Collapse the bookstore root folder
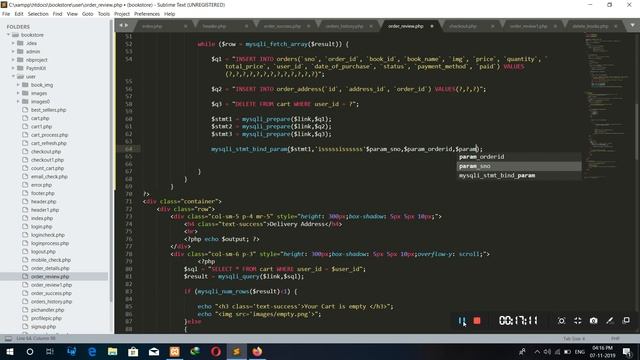Viewport: 640px width, 360px height. [8, 35]
